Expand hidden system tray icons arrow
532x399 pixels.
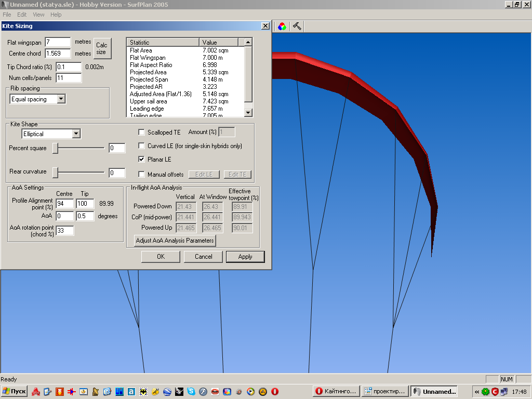click(x=476, y=391)
